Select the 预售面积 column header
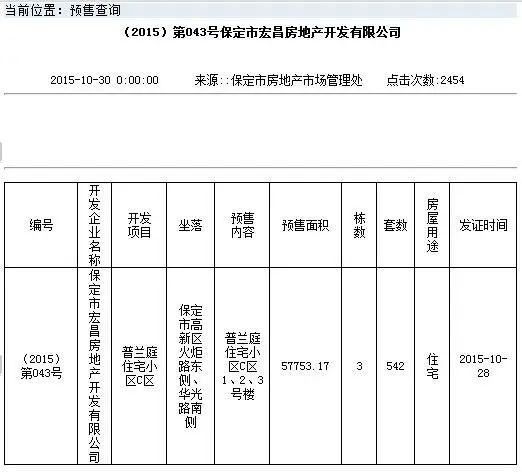Screen dimensions: 522x472 pos(305,225)
